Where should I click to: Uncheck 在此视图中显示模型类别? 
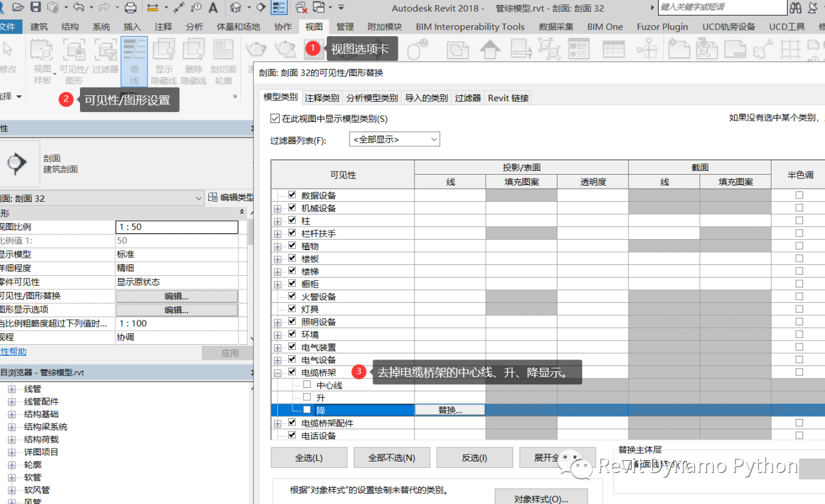tap(274, 118)
